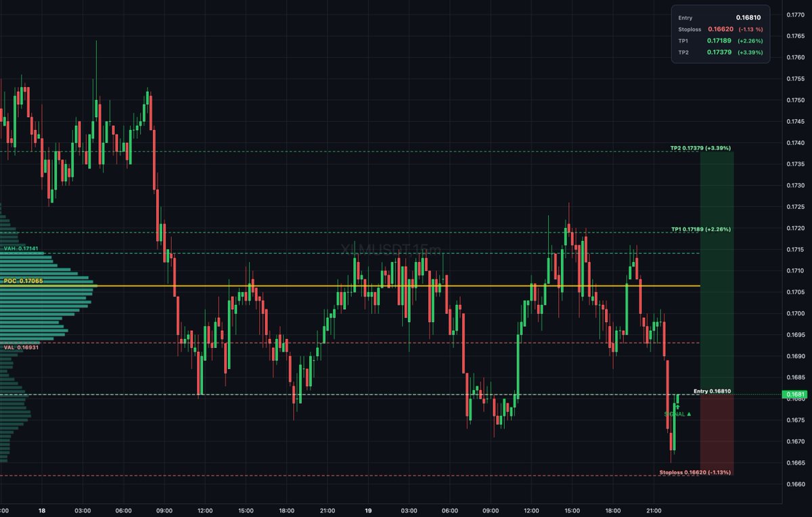812x517 pixels.
Task: Select the red stoploss zone rectangle
Action: [x=716, y=433]
